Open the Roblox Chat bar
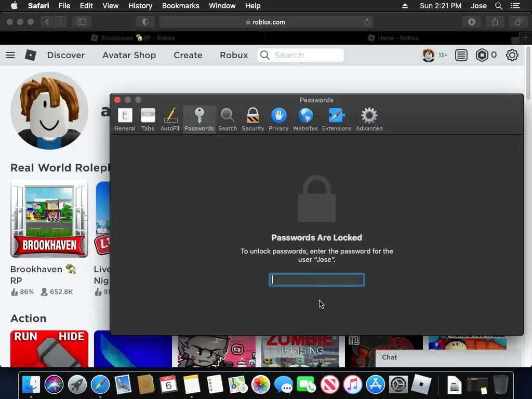Screen dimensions: 532x399 449,358
